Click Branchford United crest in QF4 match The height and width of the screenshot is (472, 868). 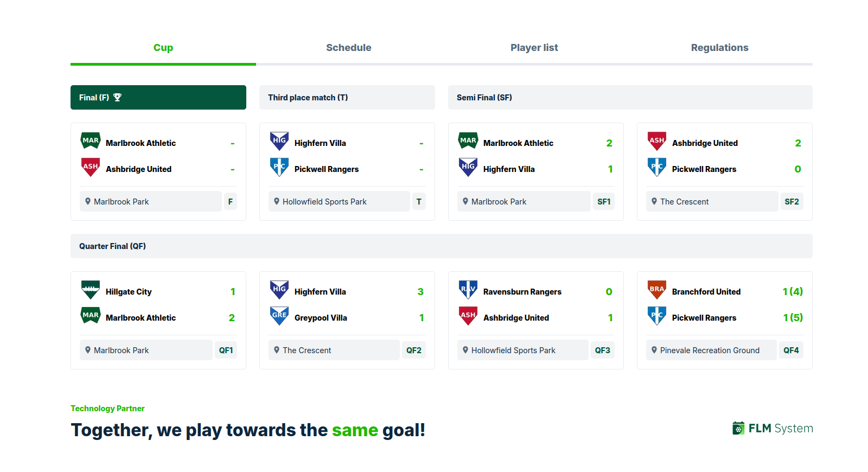657,290
